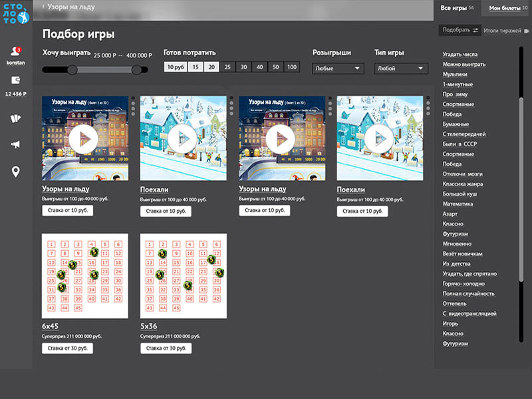
Task: Open the konstan user profile icon
Action: click(x=16, y=52)
